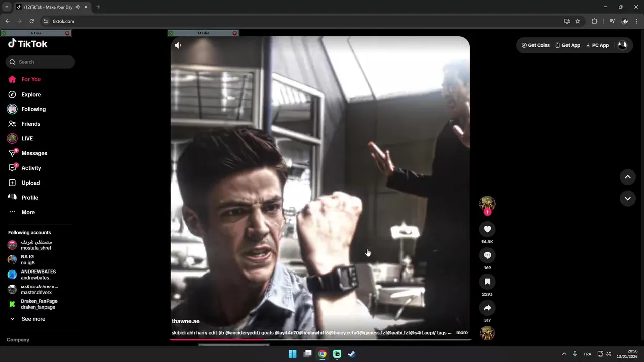Open the Chrome three-dot menu

(637, 21)
